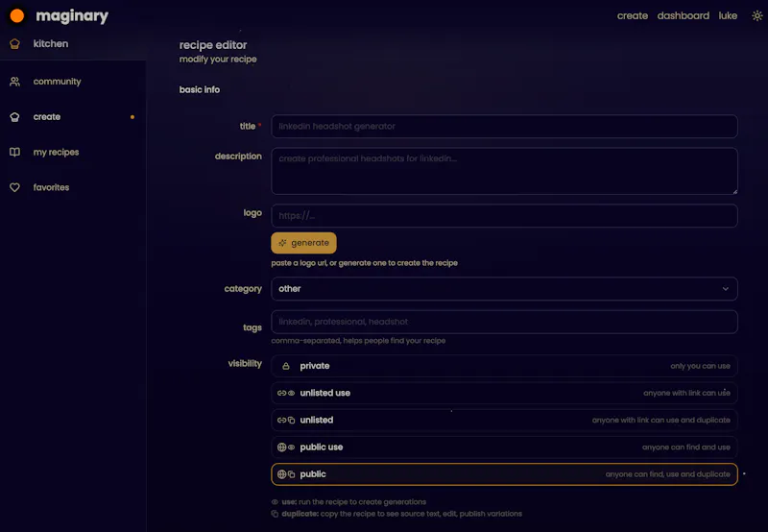768x532 pixels.
Task: Select public use visibility option
Action: coord(505,447)
